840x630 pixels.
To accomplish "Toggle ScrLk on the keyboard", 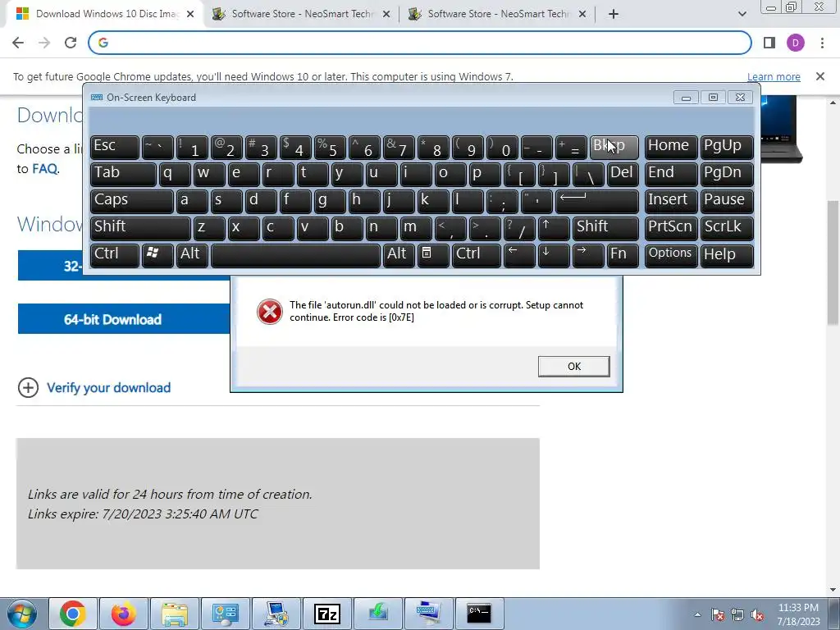I will (x=727, y=228).
